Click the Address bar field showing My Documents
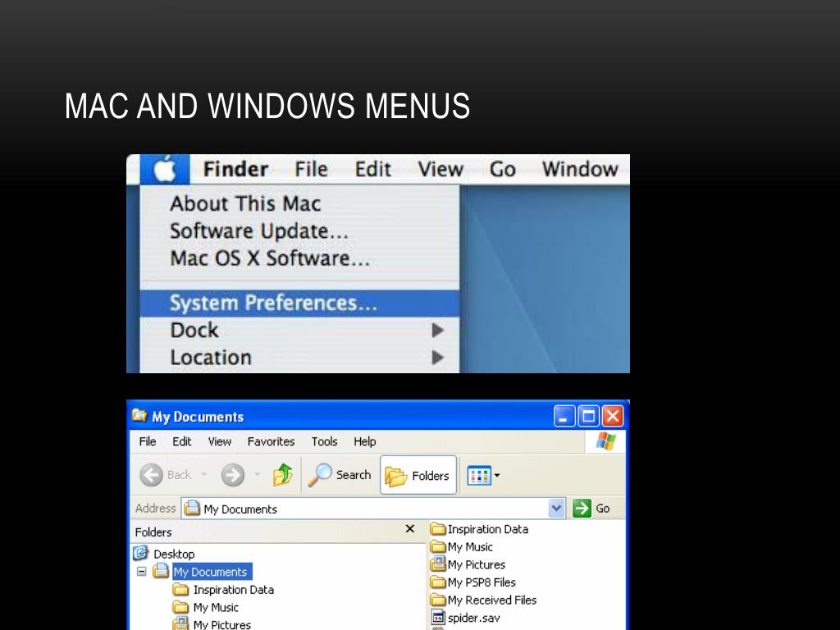Viewport: 840px width, 630px height. pyautogui.click(x=373, y=508)
